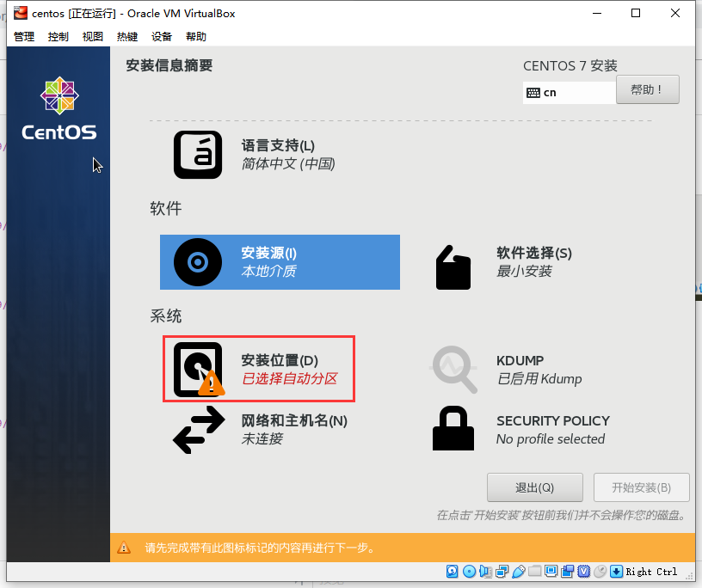Viewport: 702px width, 588px height.
Task: Click the orange warning message text
Action: [260, 548]
